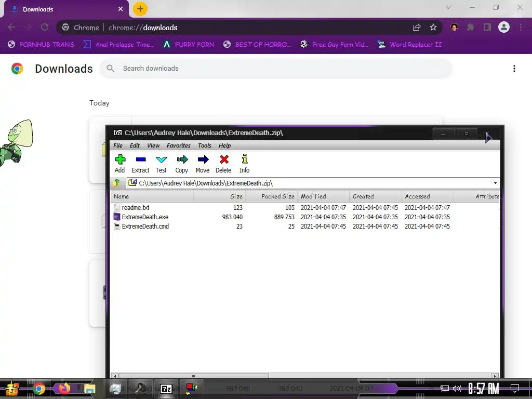Open the Word Replacer II bookmark
The image size is (532, 399).
pos(409,45)
